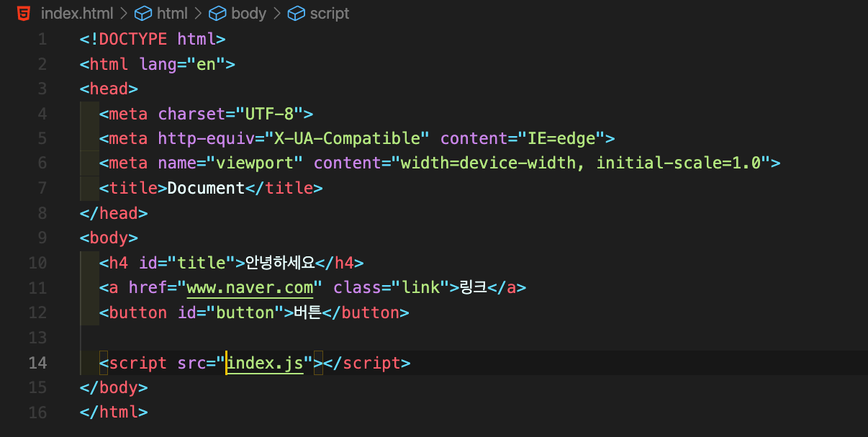Click the id value "button" on line 12
868x437 pixels.
point(245,312)
